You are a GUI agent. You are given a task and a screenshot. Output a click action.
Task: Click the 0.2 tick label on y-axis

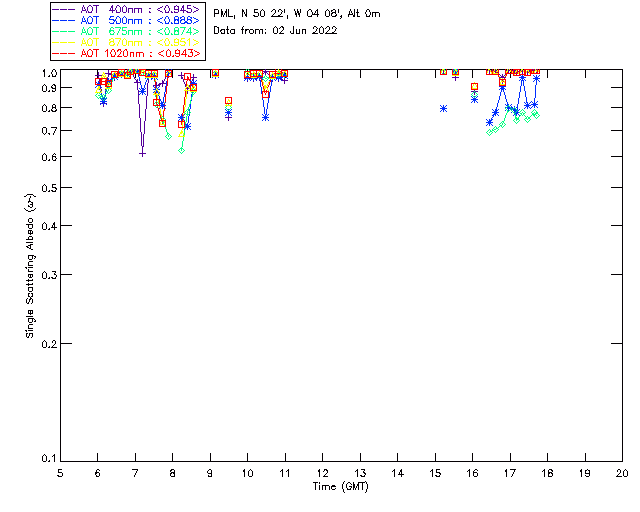(x=46, y=344)
